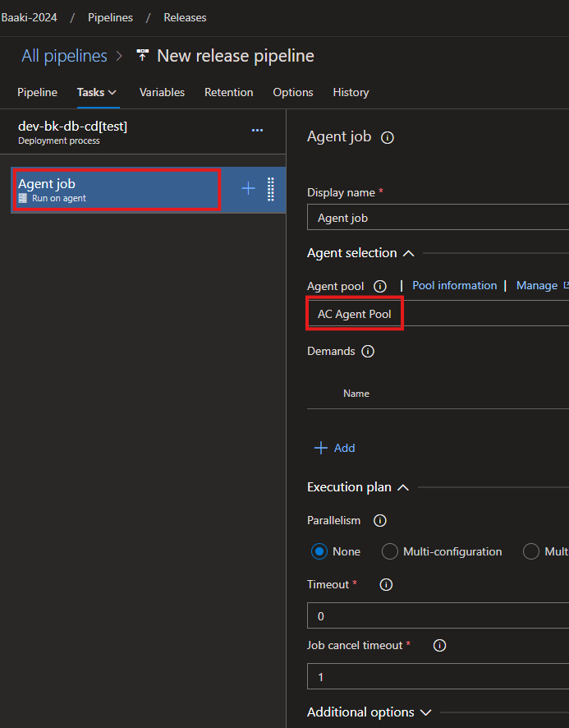
Task: Show info icon next to Agent pool
Action: tap(380, 286)
